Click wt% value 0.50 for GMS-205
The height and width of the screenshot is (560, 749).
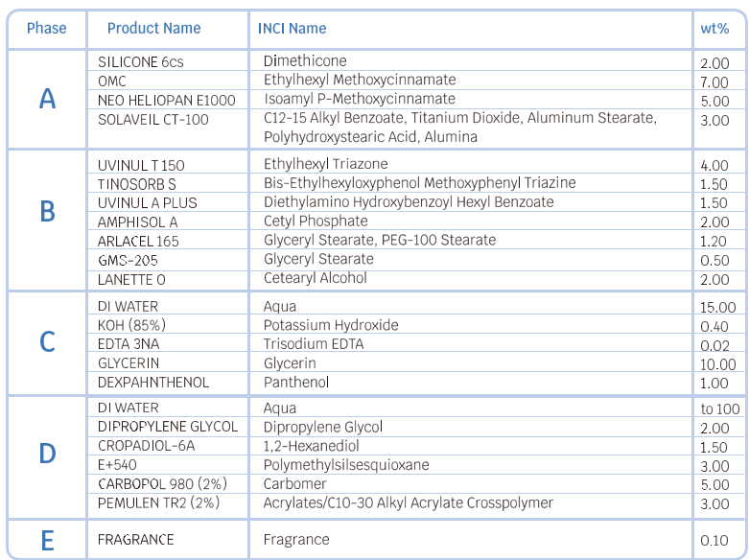[714, 261]
